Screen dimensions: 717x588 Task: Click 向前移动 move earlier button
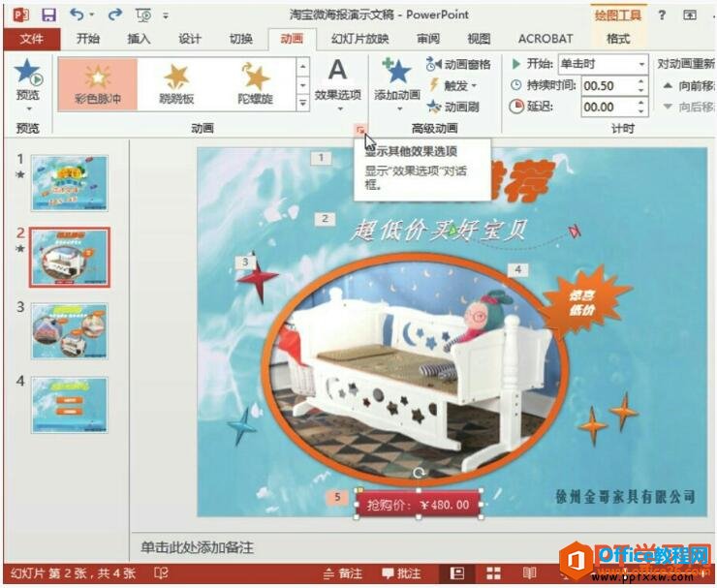tap(689, 85)
